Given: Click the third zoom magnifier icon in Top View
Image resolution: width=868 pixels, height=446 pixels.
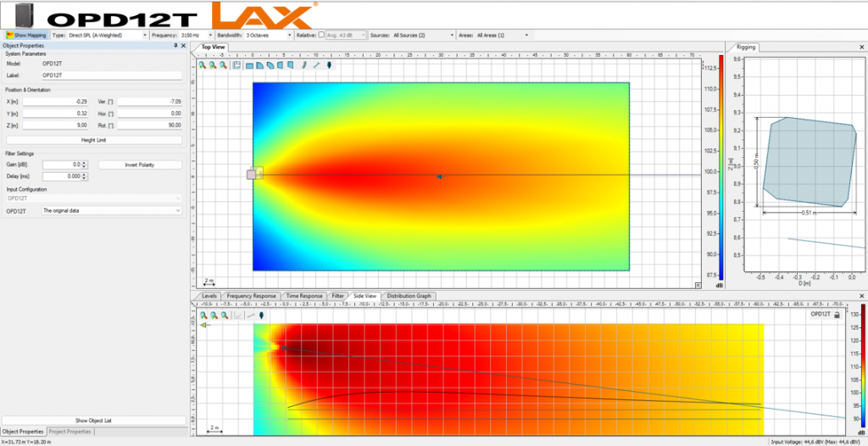Looking at the screenshot, I should [x=223, y=65].
